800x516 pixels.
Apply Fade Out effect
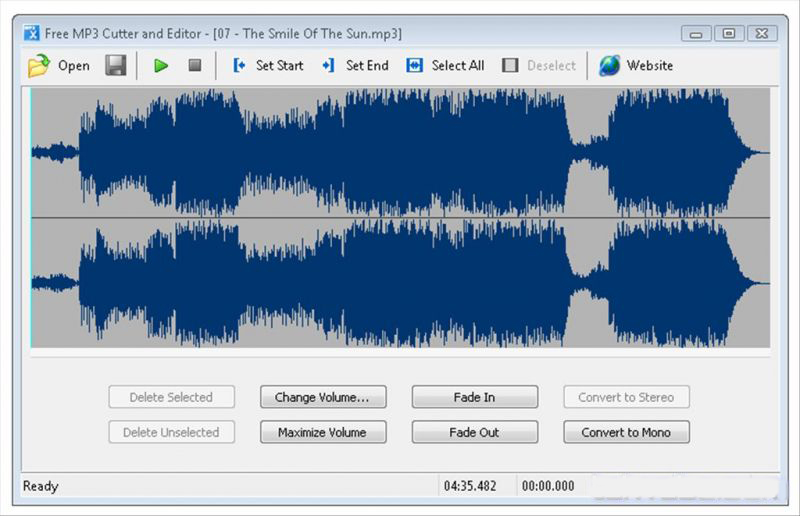(474, 433)
